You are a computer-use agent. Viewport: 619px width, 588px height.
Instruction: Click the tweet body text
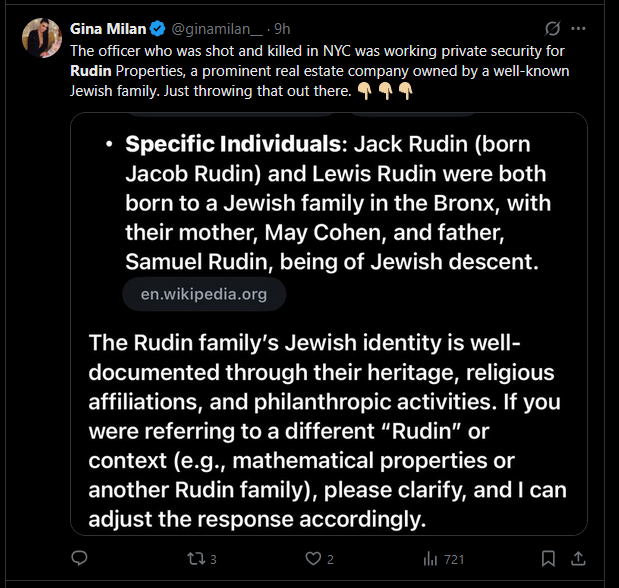[320, 71]
